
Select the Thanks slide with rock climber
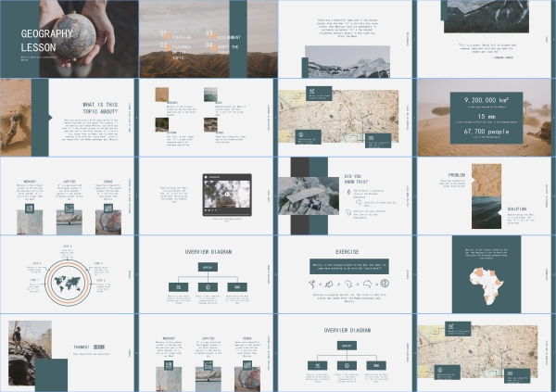(69, 352)
